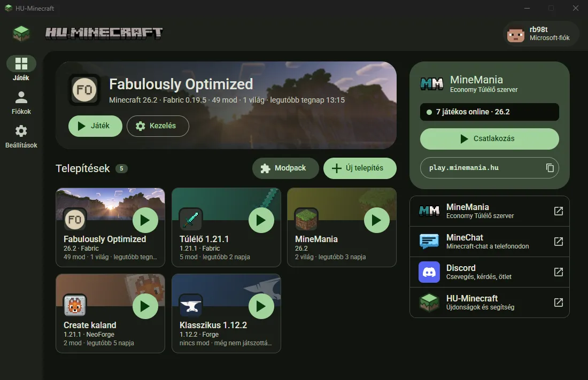Minimize the HU-Minecraft window
Image resolution: width=588 pixels, height=380 pixels.
coord(527,8)
